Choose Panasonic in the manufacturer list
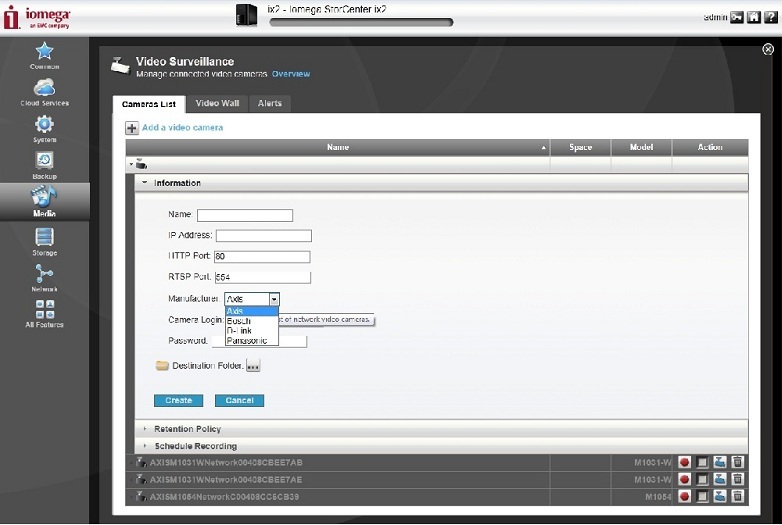This screenshot has width=782, height=525. point(251,341)
